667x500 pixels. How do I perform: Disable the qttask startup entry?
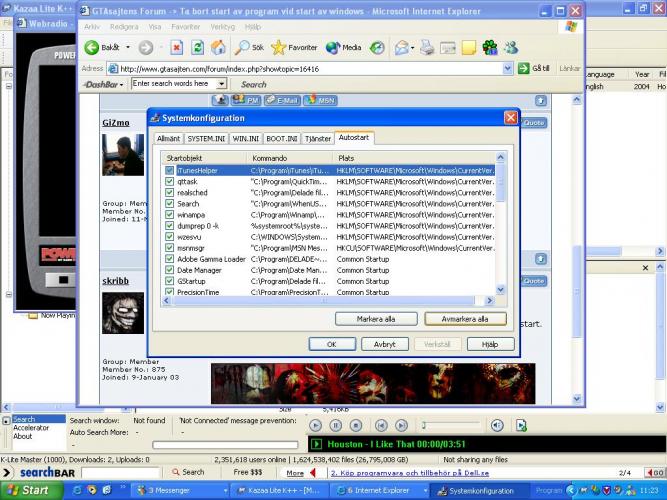(170, 182)
